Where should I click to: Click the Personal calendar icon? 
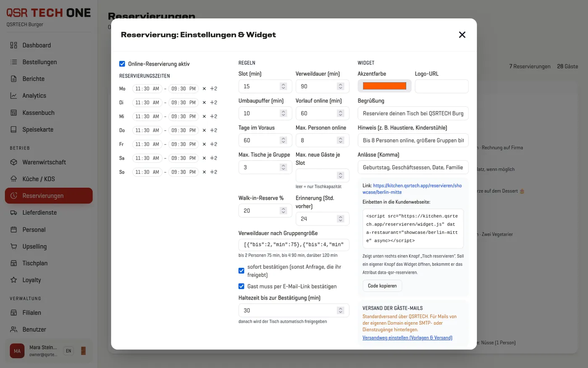pyautogui.click(x=14, y=230)
